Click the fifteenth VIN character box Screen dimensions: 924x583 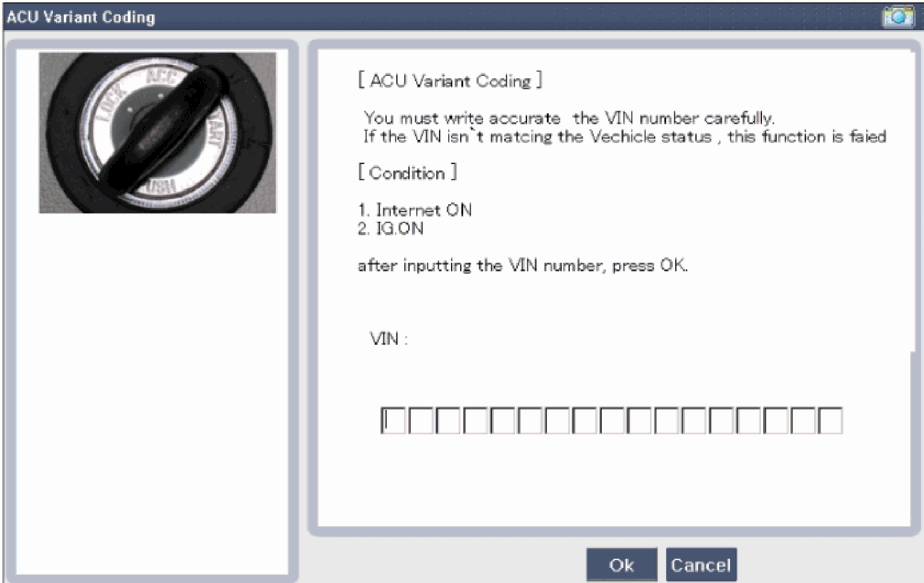[x=776, y=420]
